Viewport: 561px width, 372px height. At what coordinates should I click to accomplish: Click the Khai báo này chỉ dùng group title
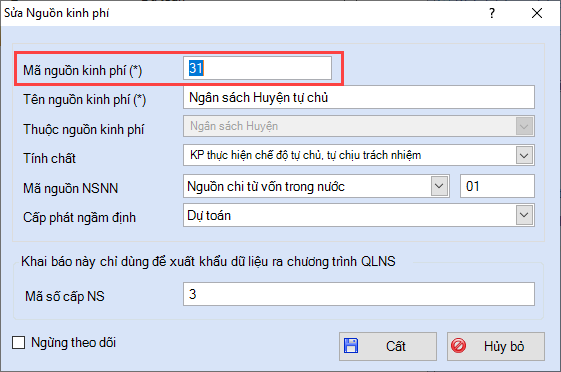208,261
